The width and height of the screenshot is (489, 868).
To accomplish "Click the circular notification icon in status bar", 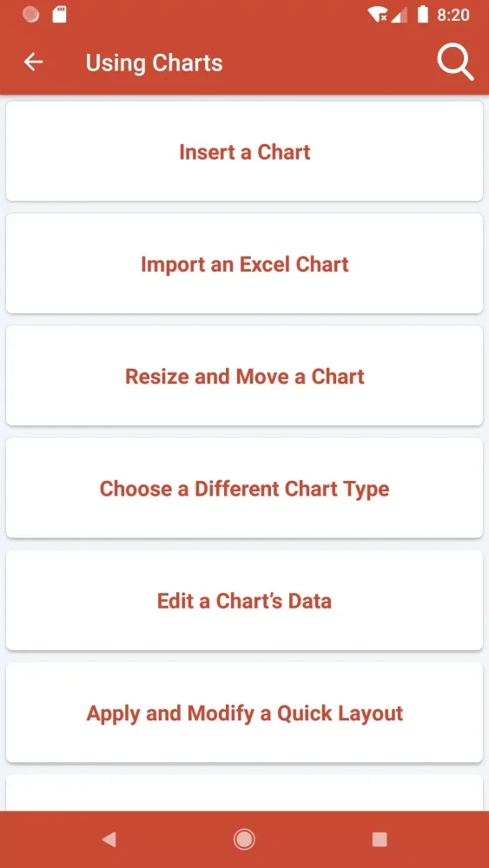I will tap(30, 15).
